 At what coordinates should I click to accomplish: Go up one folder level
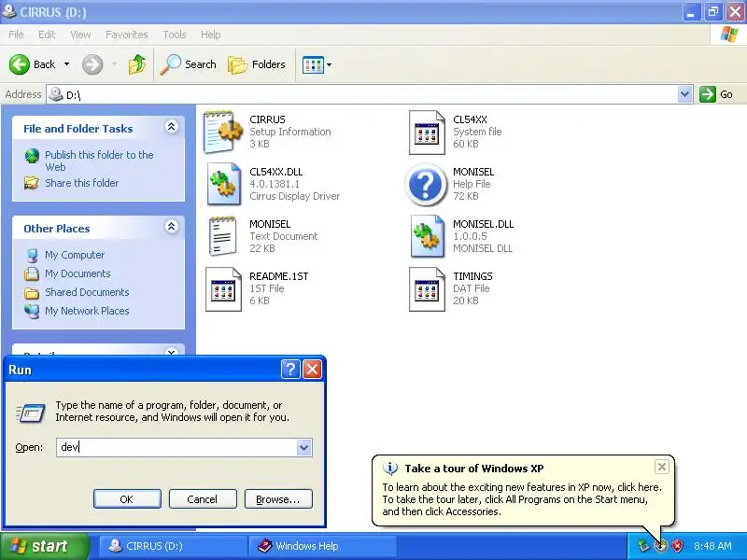137,64
